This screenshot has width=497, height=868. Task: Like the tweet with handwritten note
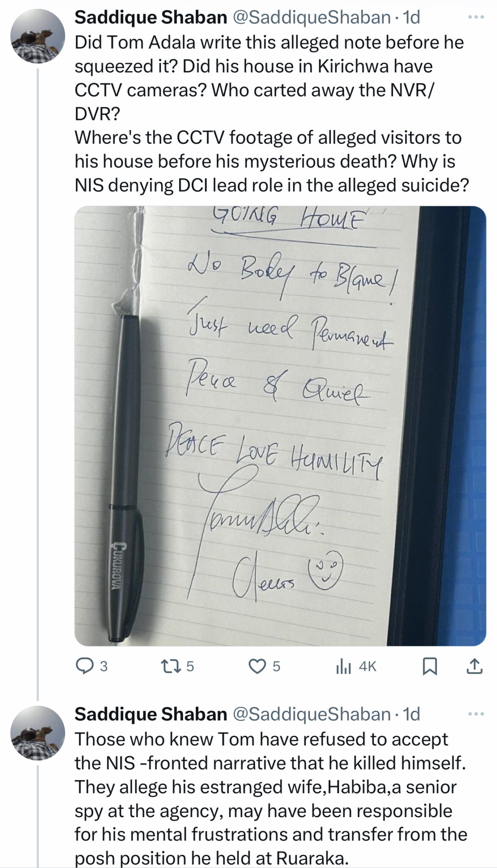[x=256, y=667]
